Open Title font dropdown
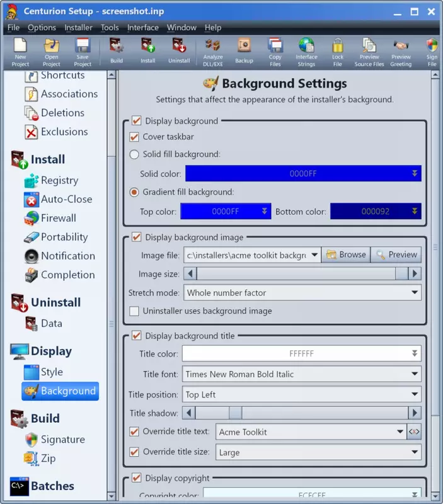 302,374
